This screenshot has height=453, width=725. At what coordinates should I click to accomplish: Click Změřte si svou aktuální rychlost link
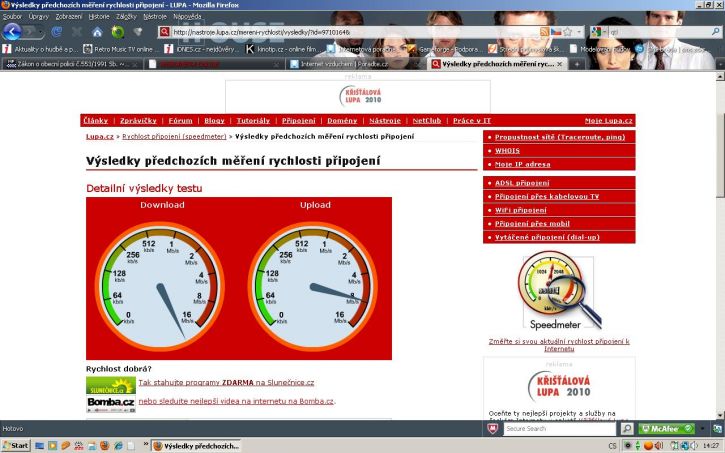pos(559,345)
